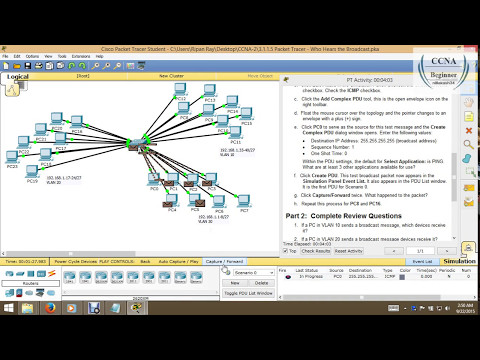Go to previous activity page arrow

tap(394, 251)
